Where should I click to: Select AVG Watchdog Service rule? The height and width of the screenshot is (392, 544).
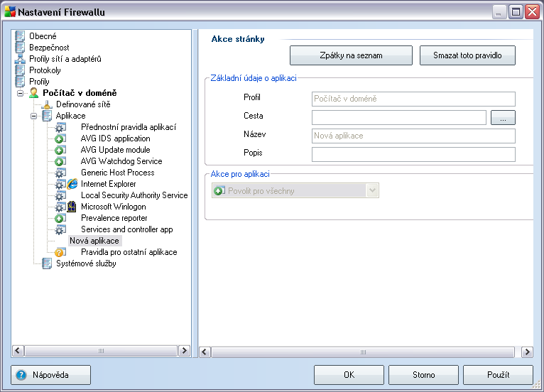tap(121, 161)
